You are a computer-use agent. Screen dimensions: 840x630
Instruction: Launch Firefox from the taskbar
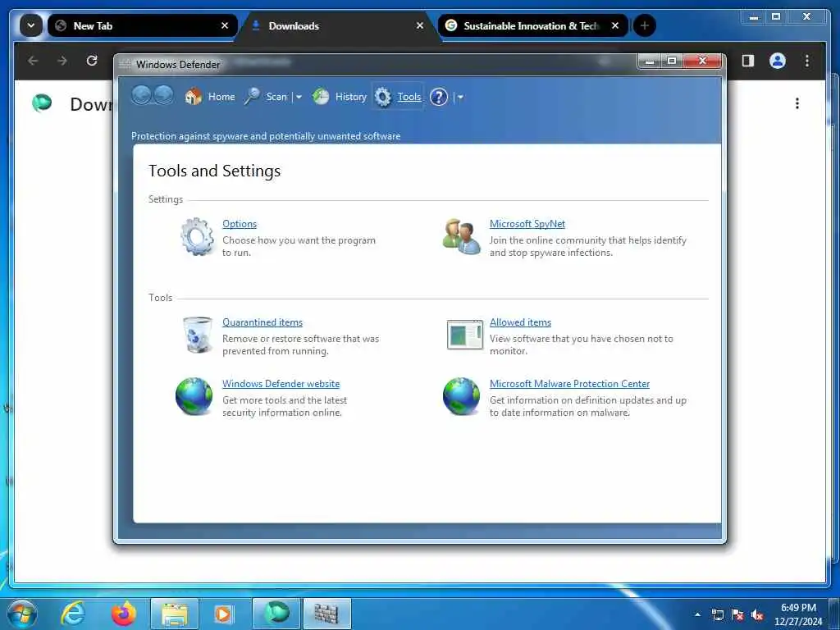coord(123,614)
